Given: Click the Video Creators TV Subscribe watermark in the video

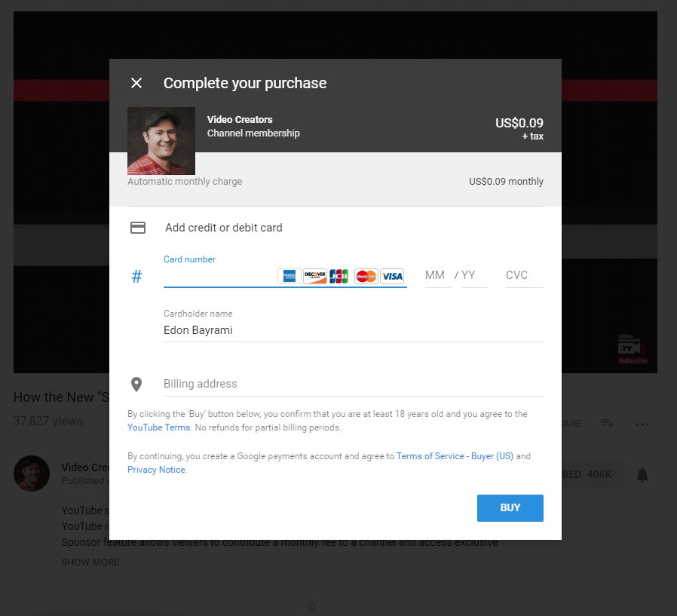Looking at the screenshot, I should click(632, 349).
